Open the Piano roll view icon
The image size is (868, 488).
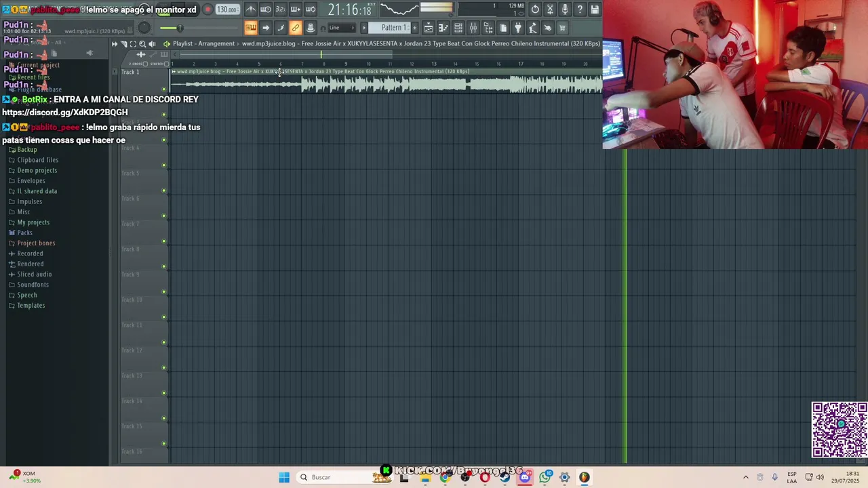pyautogui.click(x=443, y=28)
